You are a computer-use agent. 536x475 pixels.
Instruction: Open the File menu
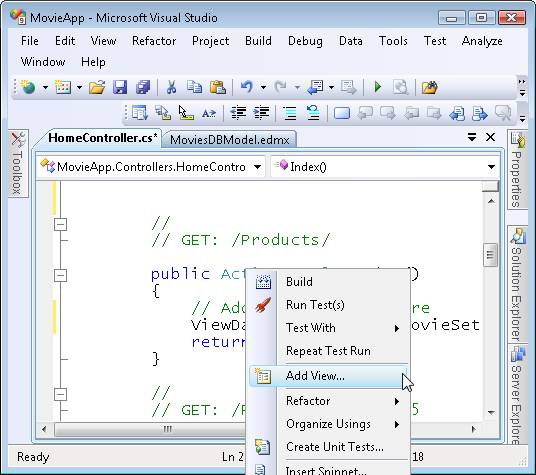click(30, 41)
